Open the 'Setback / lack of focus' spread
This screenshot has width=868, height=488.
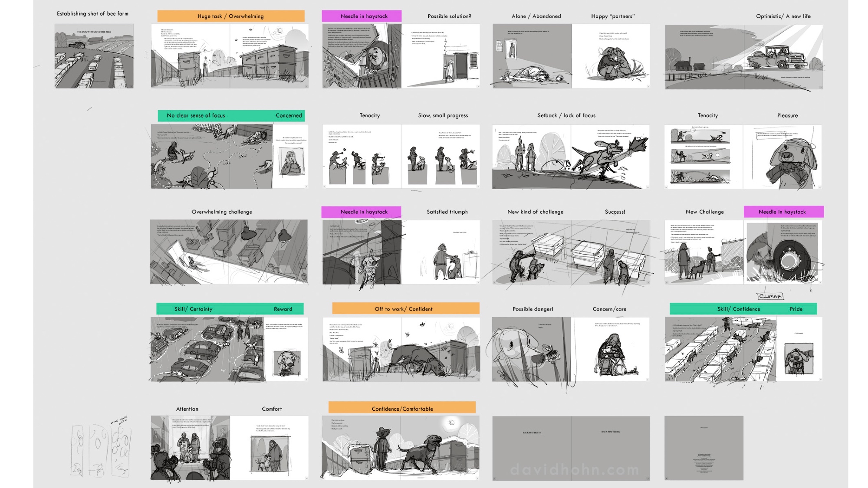570,157
